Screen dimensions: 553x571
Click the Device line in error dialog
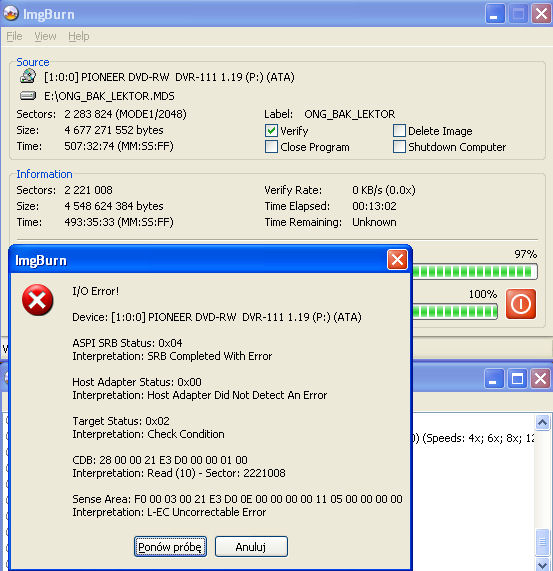tap(217, 317)
